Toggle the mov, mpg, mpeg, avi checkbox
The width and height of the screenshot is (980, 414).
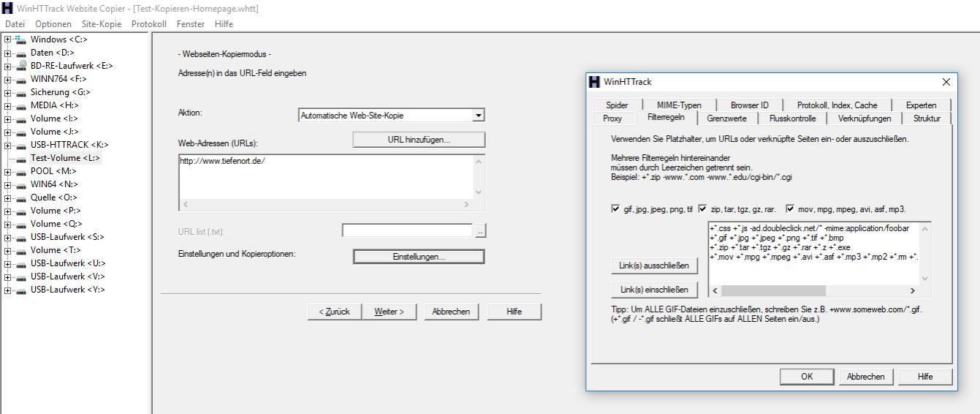(x=790, y=209)
